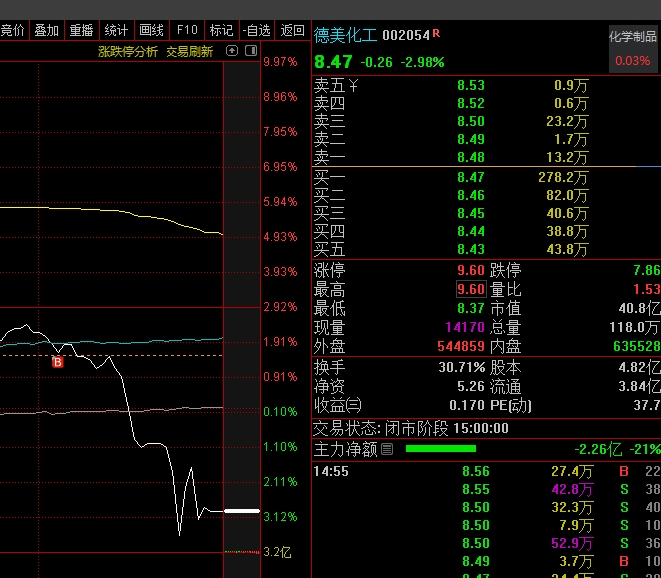Click 外盘 value 544859
Viewport: 661px width, 578px height.
461,347
